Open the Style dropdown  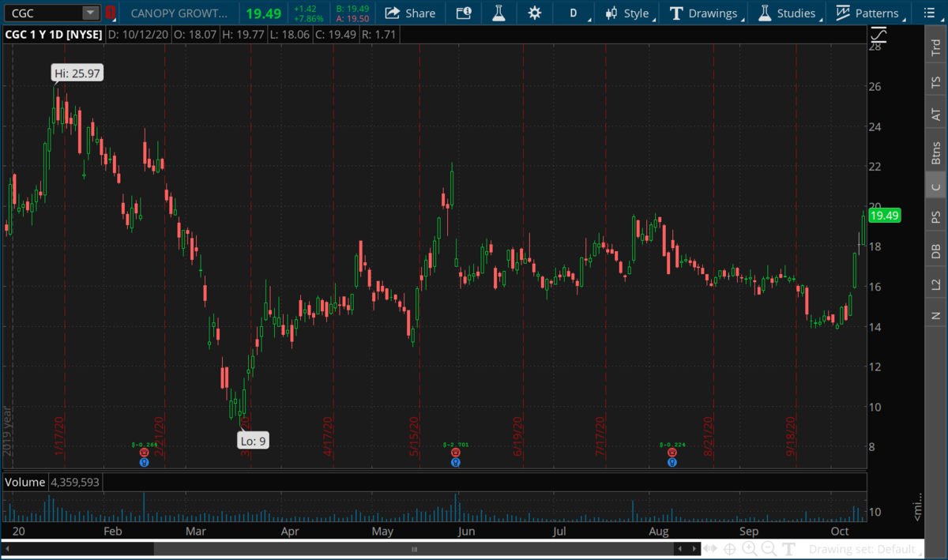[628, 13]
